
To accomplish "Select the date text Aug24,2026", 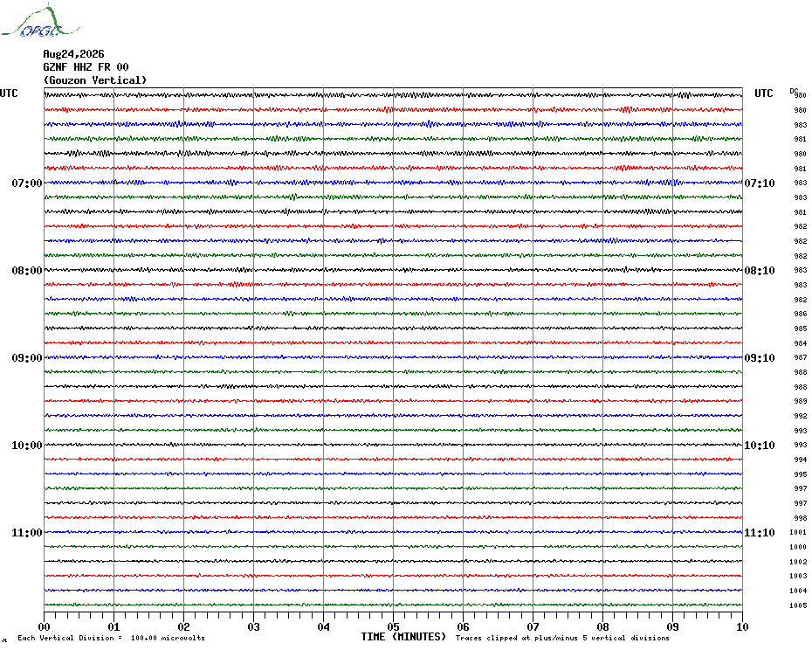I will 73,54.
